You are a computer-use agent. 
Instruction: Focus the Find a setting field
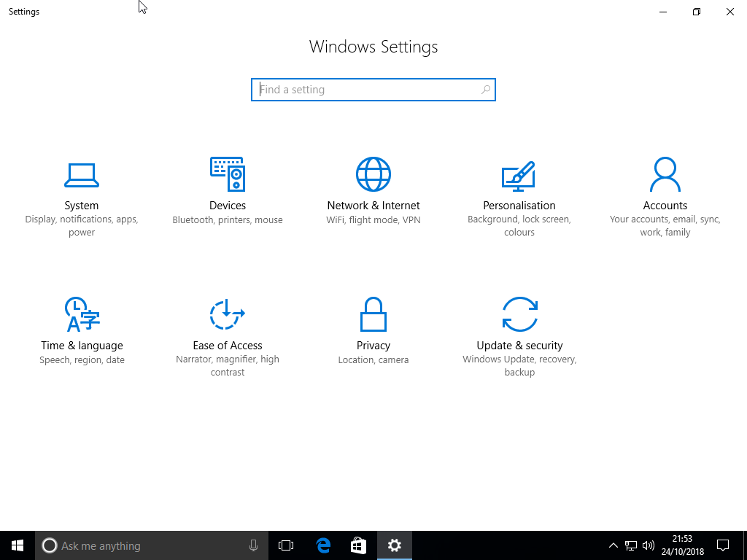point(373,90)
